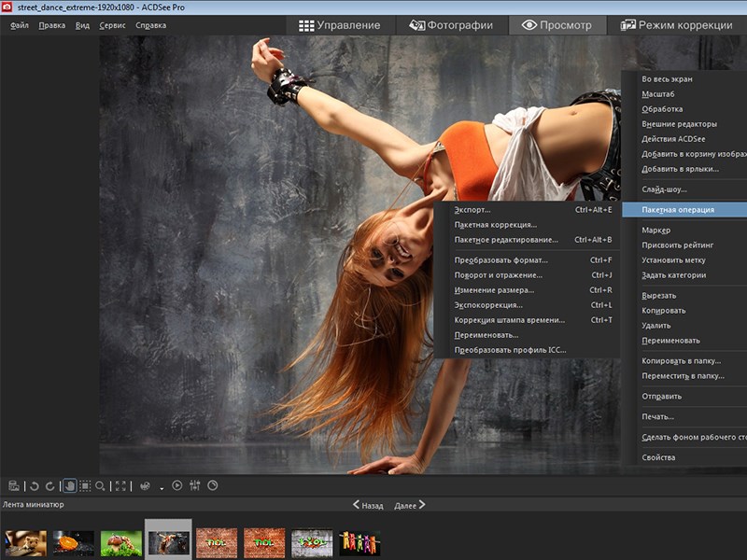Select the Hand scroll tool
This screenshot has height=560, width=747.
[x=69, y=485]
